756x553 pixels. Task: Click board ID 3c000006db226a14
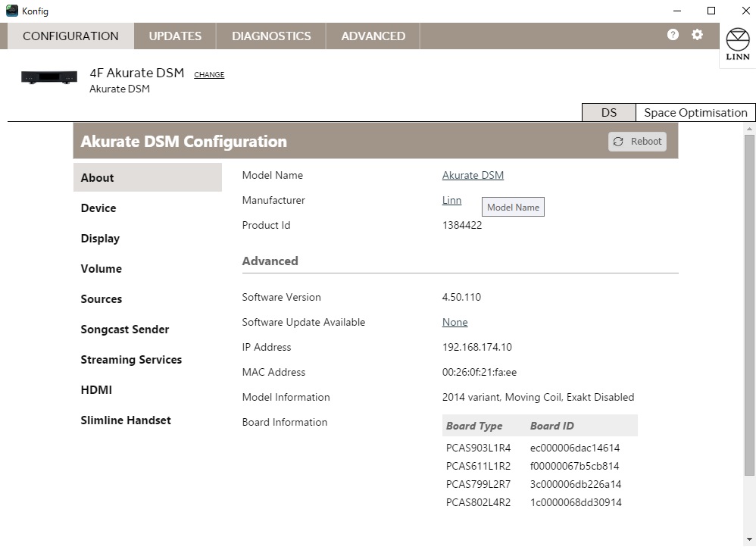tap(576, 485)
